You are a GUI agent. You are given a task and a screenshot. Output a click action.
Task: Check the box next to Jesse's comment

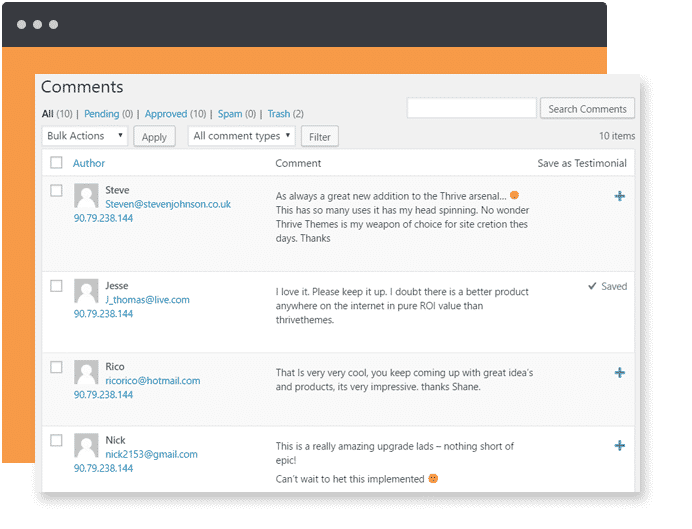click(56, 286)
